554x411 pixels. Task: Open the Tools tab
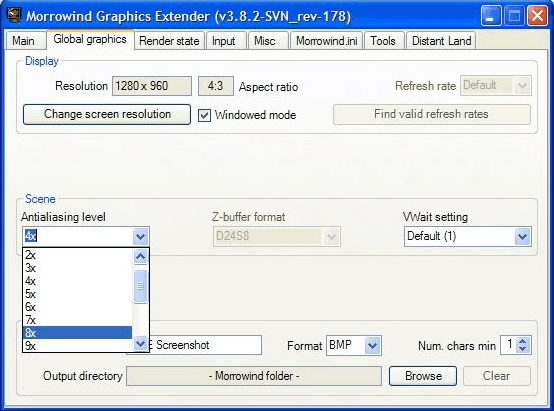pos(383,41)
